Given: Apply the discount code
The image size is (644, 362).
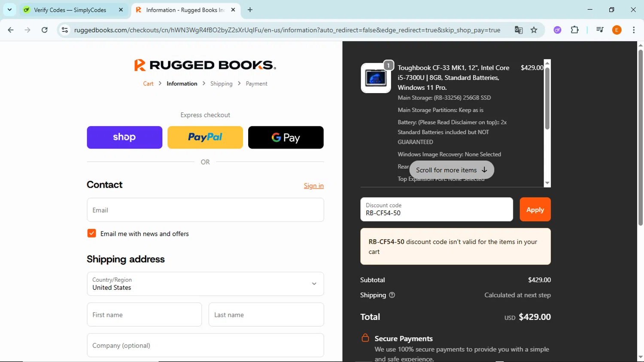Looking at the screenshot, I should [535, 210].
